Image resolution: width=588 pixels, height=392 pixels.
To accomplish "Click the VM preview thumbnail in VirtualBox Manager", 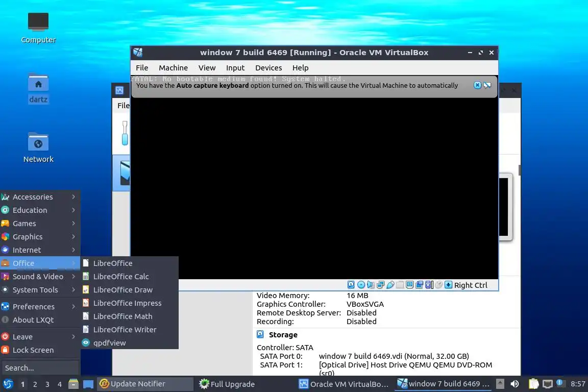I will pos(505,207).
